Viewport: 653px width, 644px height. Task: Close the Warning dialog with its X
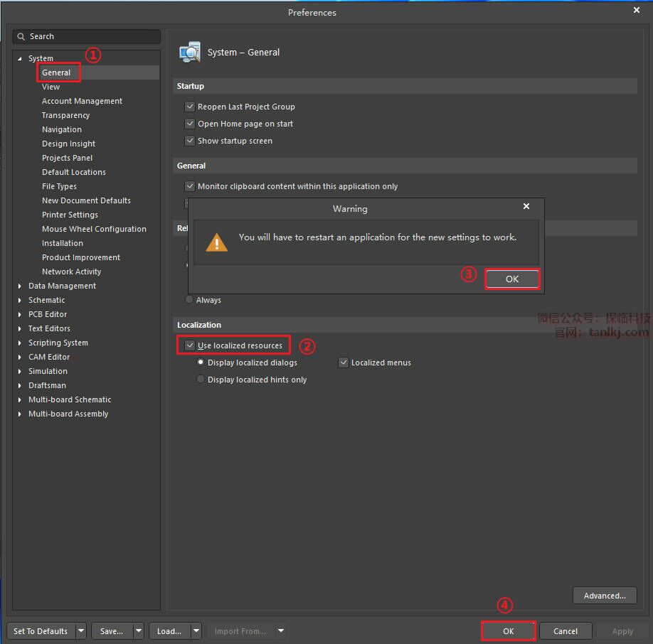[526, 206]
